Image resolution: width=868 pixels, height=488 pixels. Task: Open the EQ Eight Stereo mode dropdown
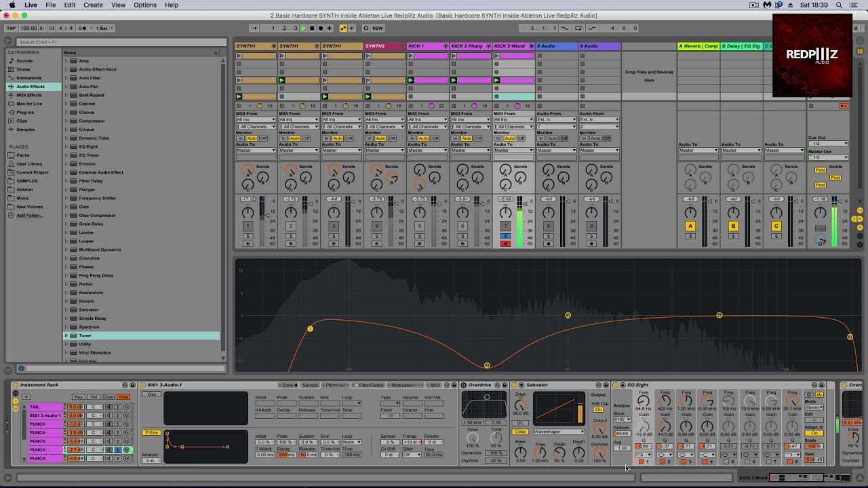[x=814, y=407]
